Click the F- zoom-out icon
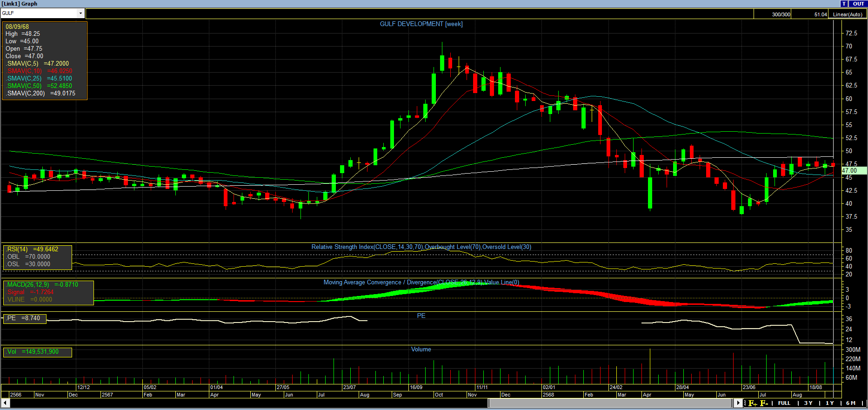 tap(764, 403)
